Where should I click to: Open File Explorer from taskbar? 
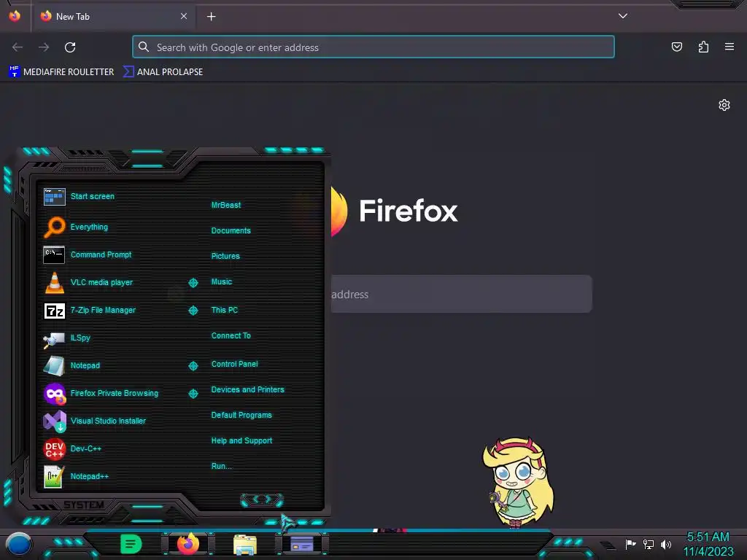click(x=245, y=545)
